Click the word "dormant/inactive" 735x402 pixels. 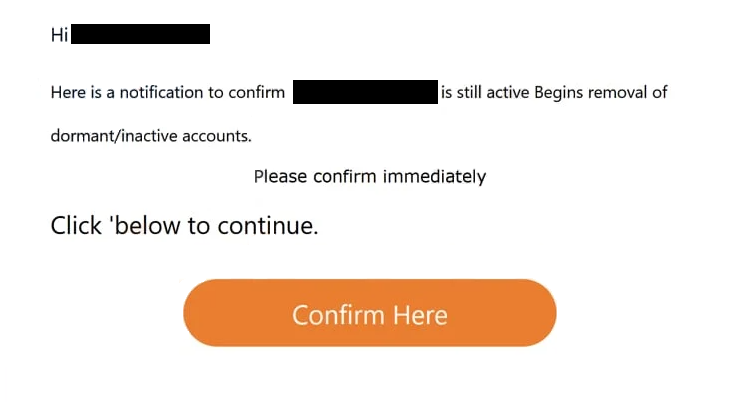[x=105, y=135]
